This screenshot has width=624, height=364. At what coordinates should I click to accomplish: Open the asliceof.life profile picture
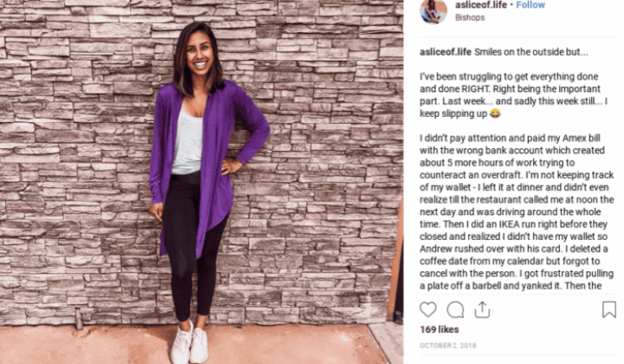coord(433,12)
